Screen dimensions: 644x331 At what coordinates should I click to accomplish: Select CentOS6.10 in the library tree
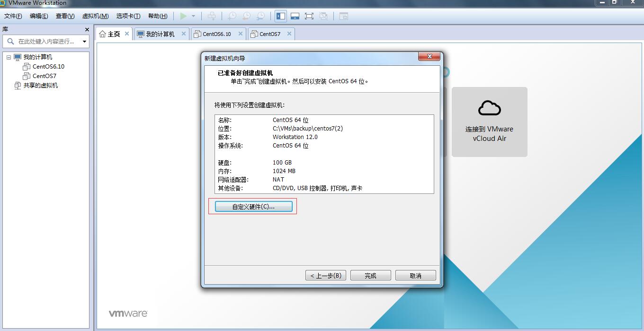pyautogui.click(x=48, y=67)
